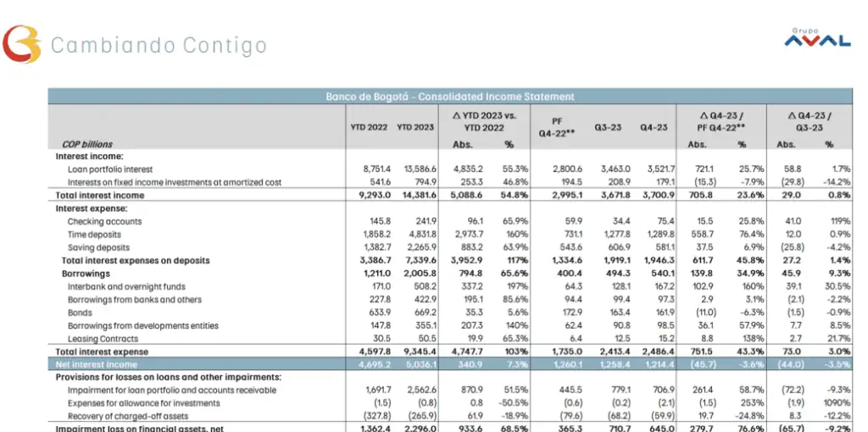Screen dimensions: 868x432
Task: Click the 2,486.4 value in Total interest expense
Action: click(659, 352)
